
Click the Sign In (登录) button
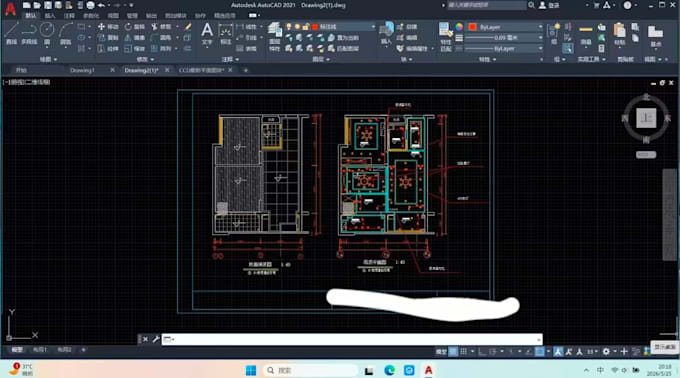point(549,5)
